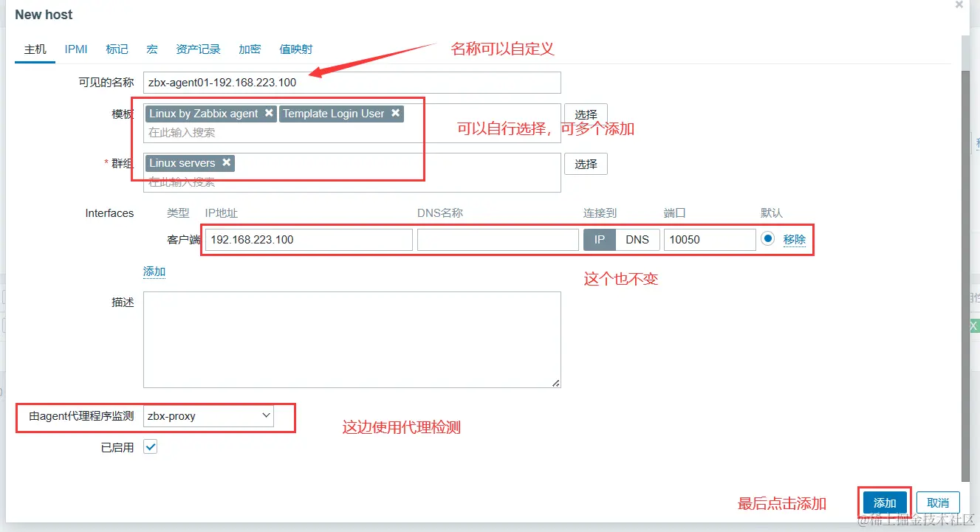Focus the host group search input
Viewport: 980px width, 532px height.
click(352, 182)
